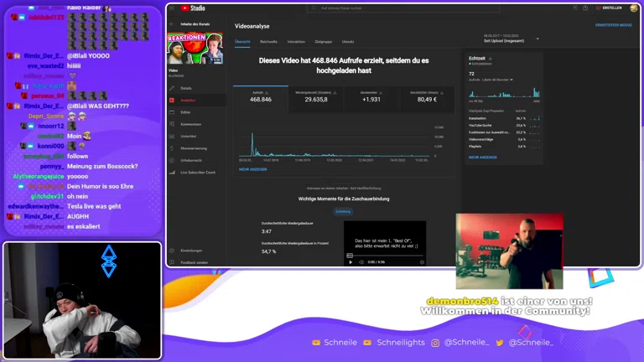This screenshot has width=644, height=362.
Task: Click the Einleitung chip
Action: (x=343, y=212)
